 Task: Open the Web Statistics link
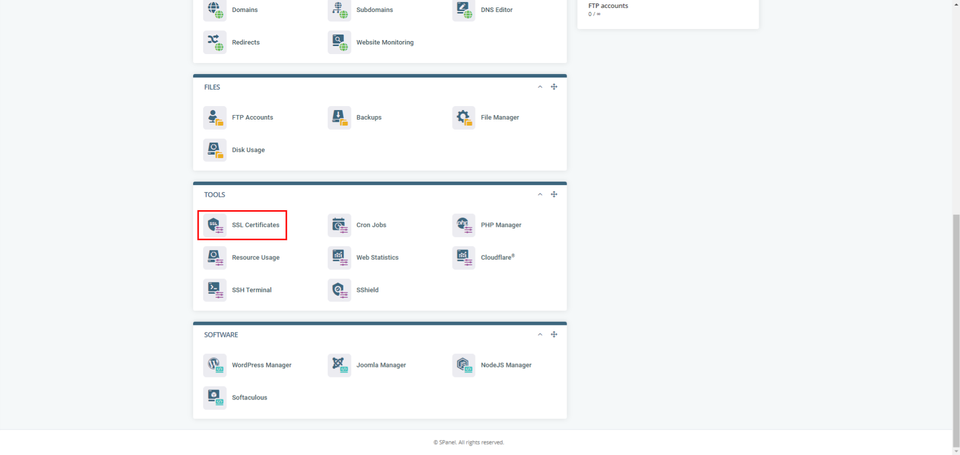tap(377, 258)
